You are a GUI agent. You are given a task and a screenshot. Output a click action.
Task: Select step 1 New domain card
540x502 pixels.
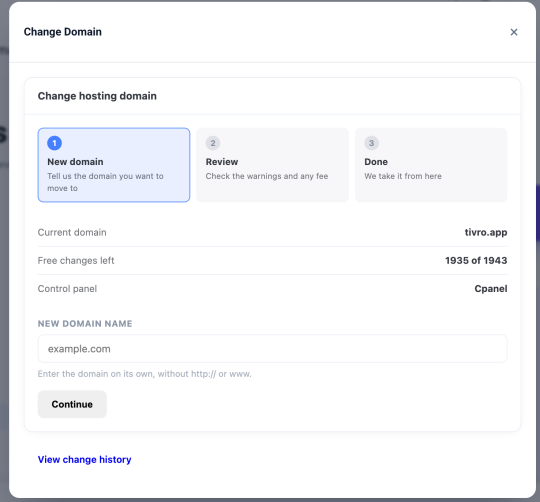click(x=114, y=165)
